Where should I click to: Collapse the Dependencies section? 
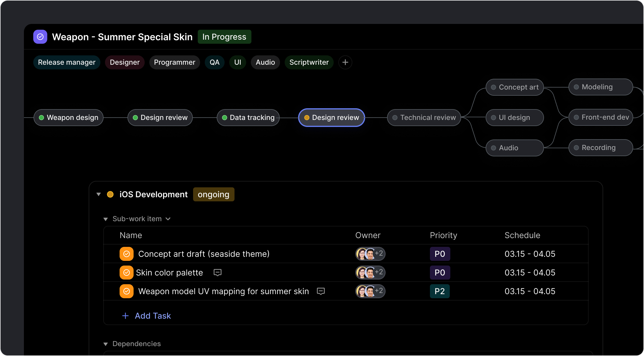point(106,344)
